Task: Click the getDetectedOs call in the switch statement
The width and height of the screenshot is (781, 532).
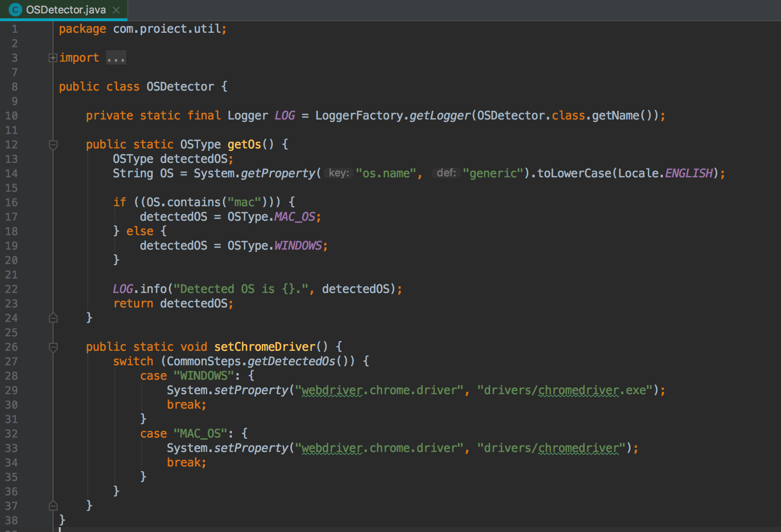Action: pyautogui.click(x=291, y=361)
